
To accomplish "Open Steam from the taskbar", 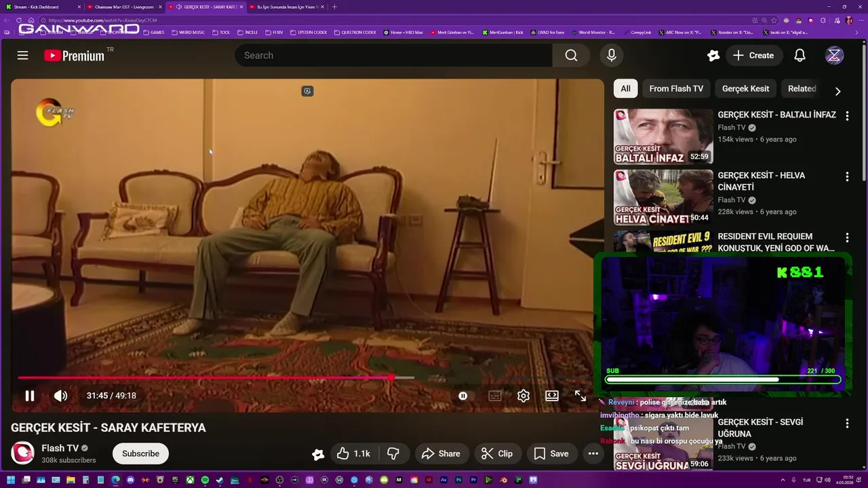I will pos(220,480).
